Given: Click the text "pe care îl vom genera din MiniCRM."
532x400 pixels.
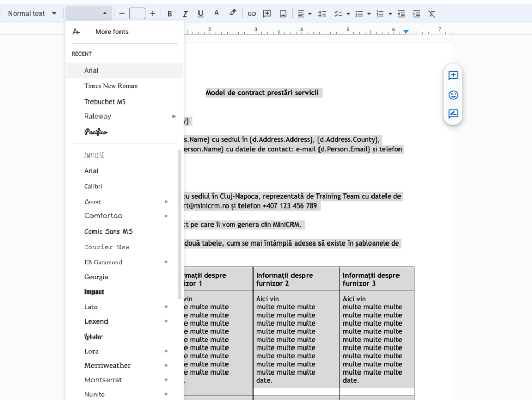Looking at the screenshot, I should (x=246, y=225).
